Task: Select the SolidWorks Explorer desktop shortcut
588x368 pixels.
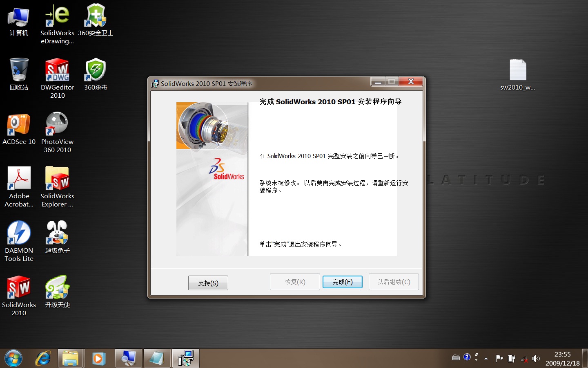Action: (57, 187)
